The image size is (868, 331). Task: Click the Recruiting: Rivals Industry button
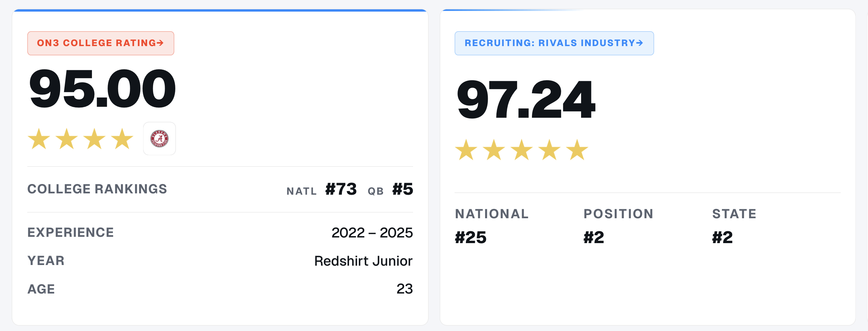[x=554, y=43]
